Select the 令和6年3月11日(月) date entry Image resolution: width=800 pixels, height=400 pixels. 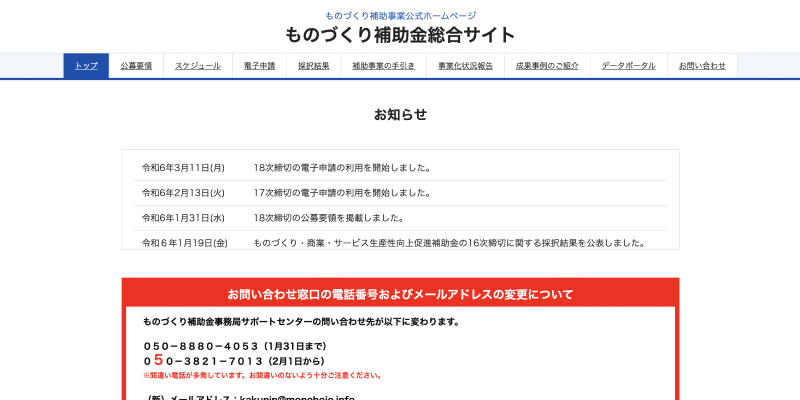click(183, 168)
